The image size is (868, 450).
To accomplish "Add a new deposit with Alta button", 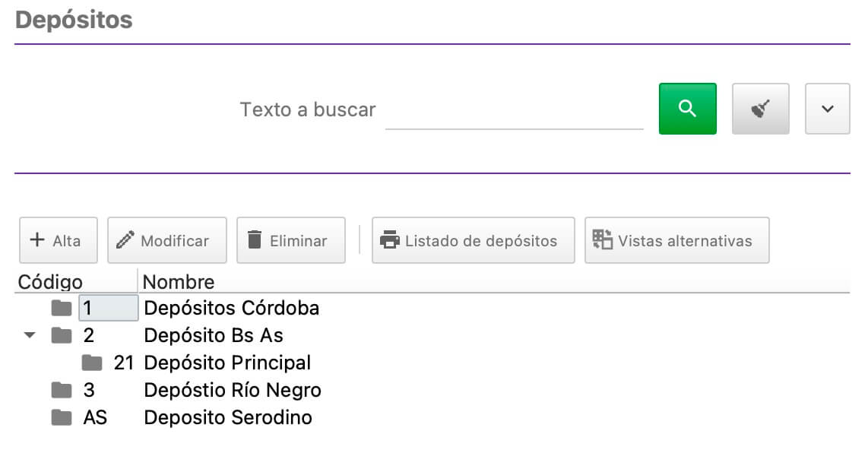I will pos(58,240).
